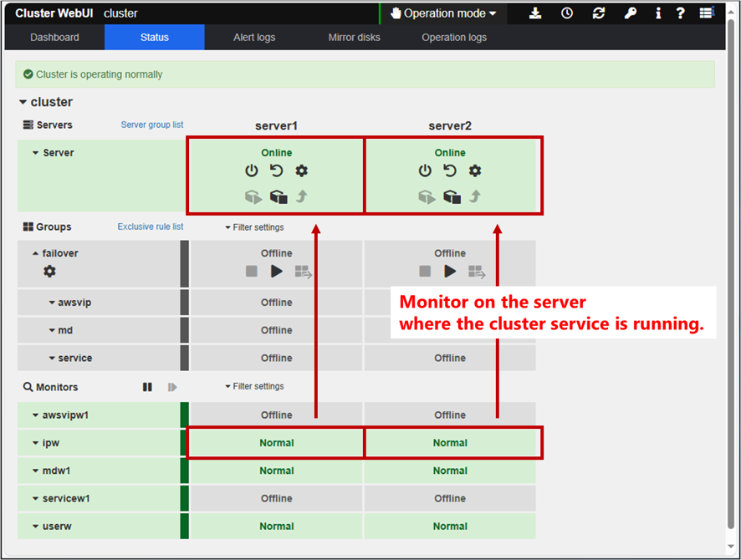Expand the ipw monitor row

pyautogui.click(x=36, y=443)
